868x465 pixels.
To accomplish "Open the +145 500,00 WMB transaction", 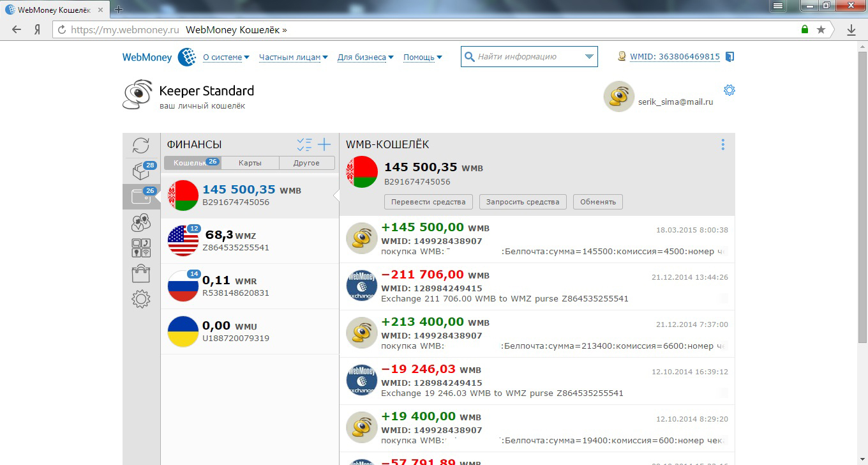I will pos(537,240).
